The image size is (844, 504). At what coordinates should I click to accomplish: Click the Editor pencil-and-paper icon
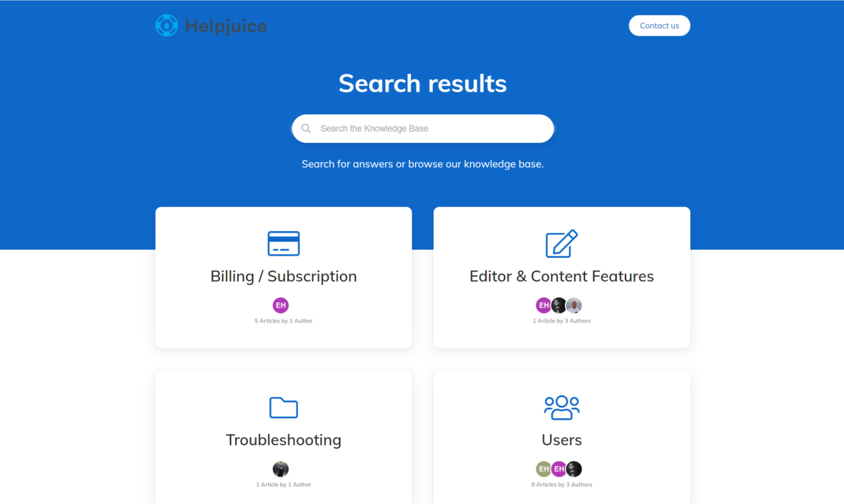[561, 243]
